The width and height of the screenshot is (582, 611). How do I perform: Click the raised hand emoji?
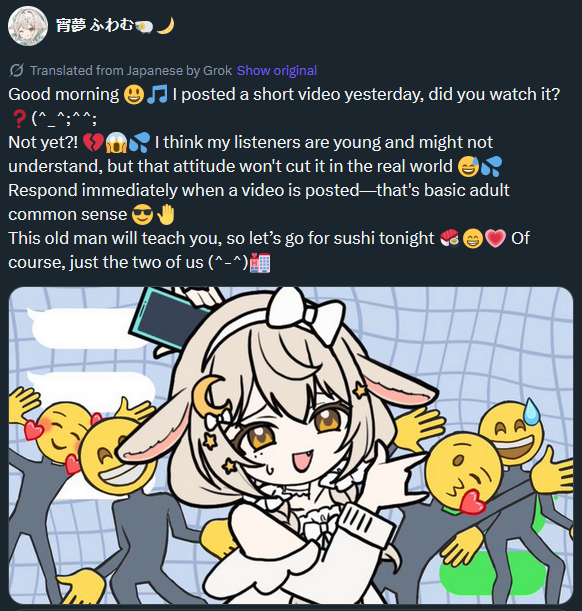click(166, 214)
